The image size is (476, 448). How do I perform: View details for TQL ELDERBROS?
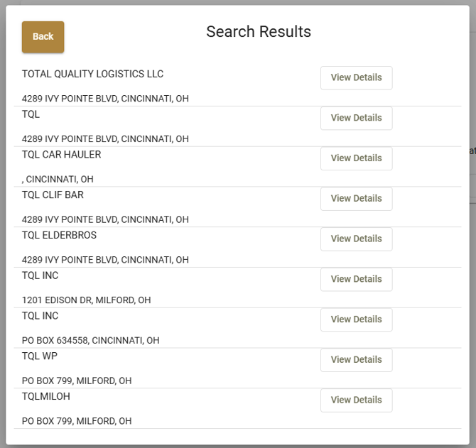click(357, 239)
